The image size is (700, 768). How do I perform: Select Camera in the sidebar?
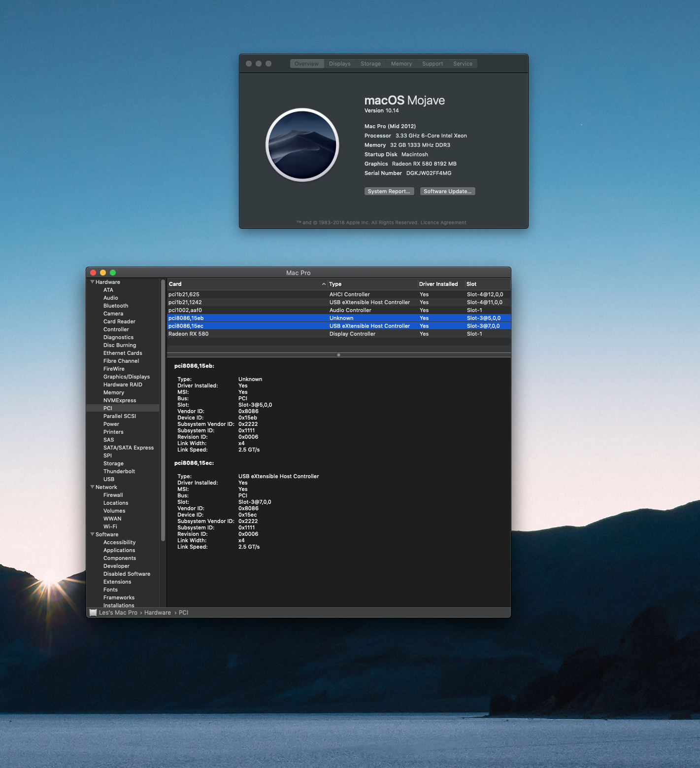coord(113,314)
